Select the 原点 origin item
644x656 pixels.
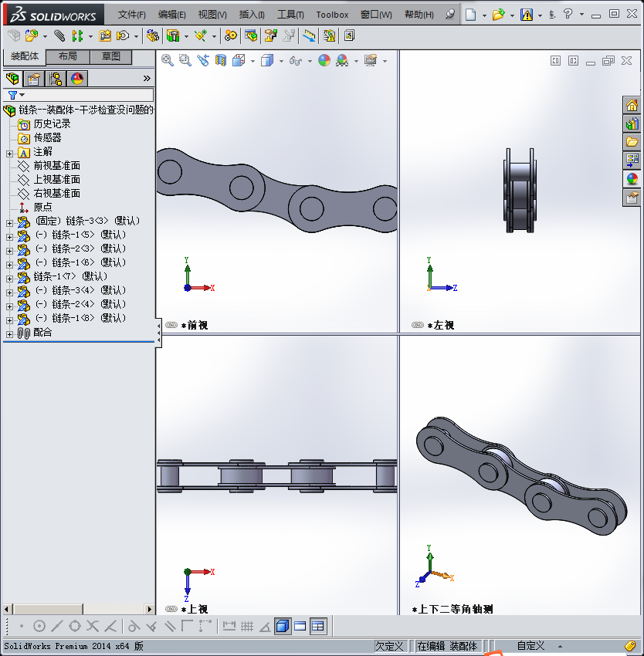42,207
